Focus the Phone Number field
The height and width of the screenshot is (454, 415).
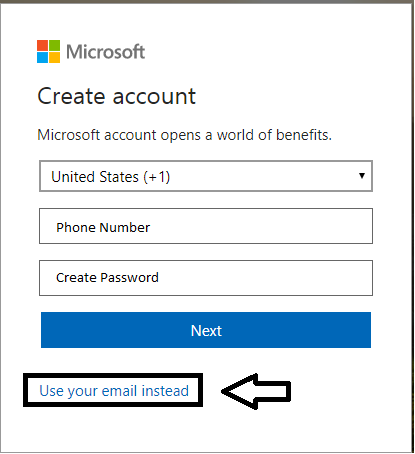206,226
